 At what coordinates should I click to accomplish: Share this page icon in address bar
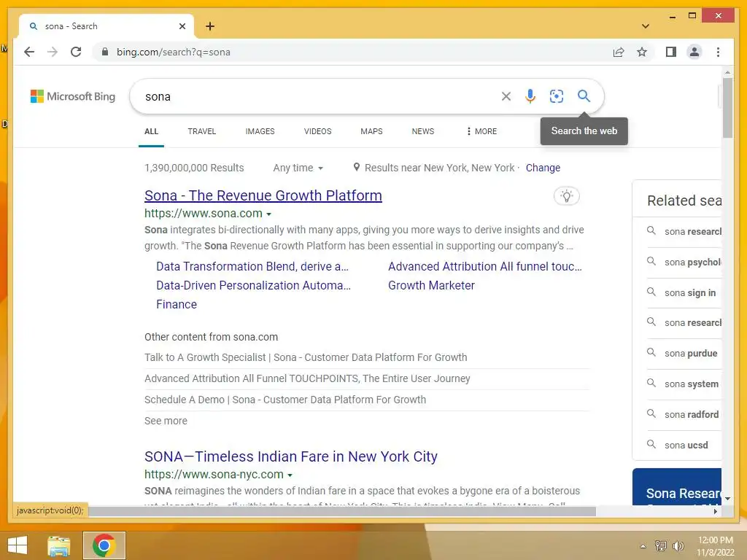[619, 52]
